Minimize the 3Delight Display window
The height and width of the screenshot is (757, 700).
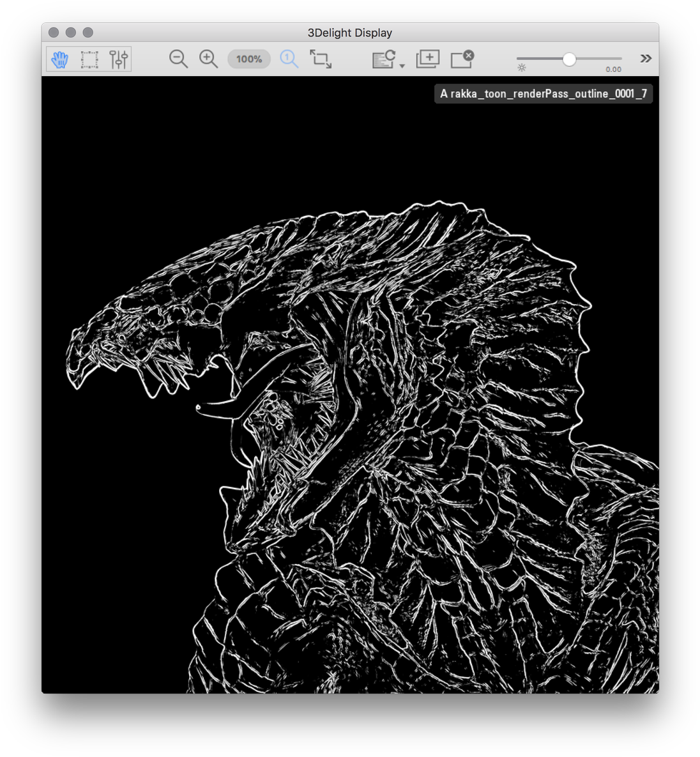point(70,33)
